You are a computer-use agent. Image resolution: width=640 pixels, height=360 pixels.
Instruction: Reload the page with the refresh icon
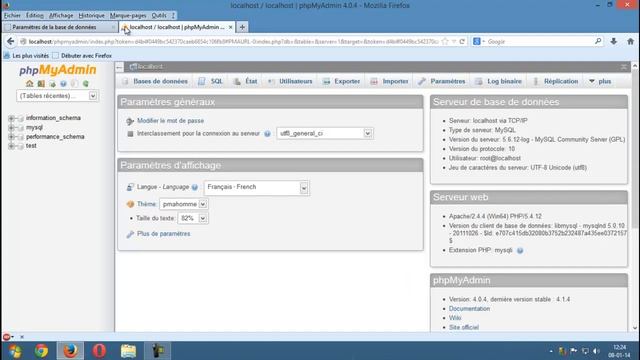(462, 41)
